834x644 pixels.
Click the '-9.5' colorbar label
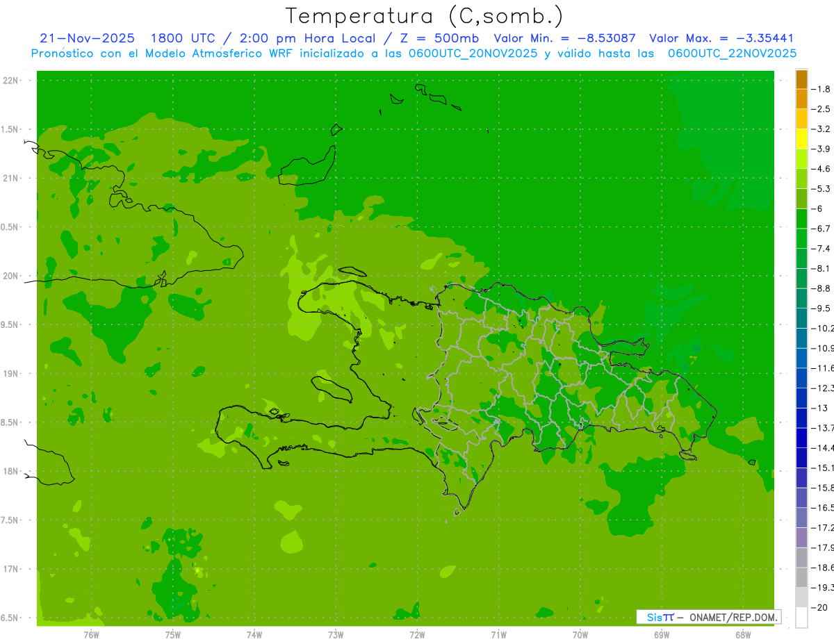coord(821,308)
